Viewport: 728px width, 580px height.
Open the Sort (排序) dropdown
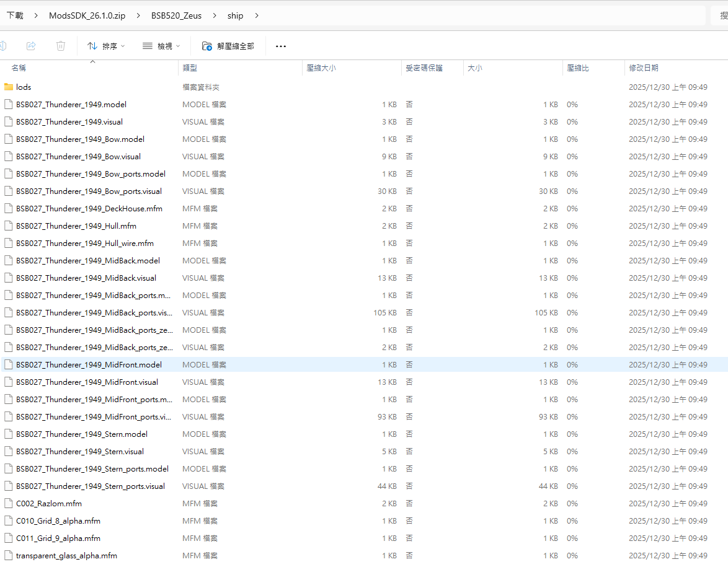(106, 46)
